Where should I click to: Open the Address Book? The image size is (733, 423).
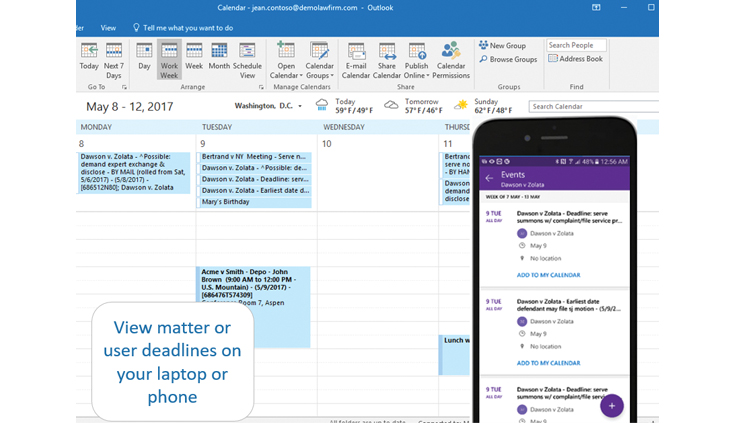tap(575, 59)
